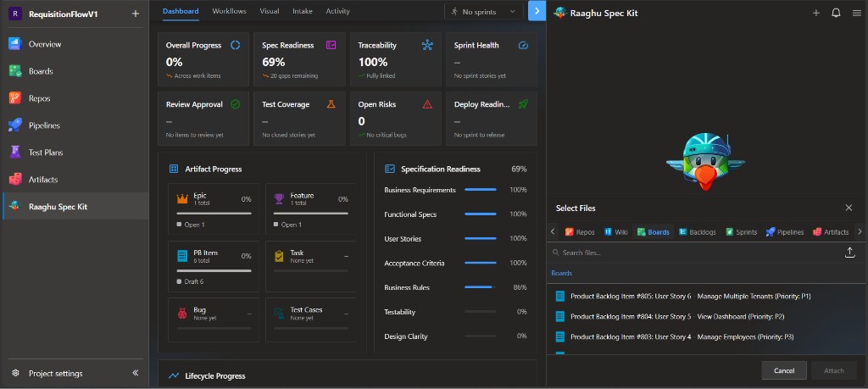Click the Task clipboard icon

(x=280, y=256)
